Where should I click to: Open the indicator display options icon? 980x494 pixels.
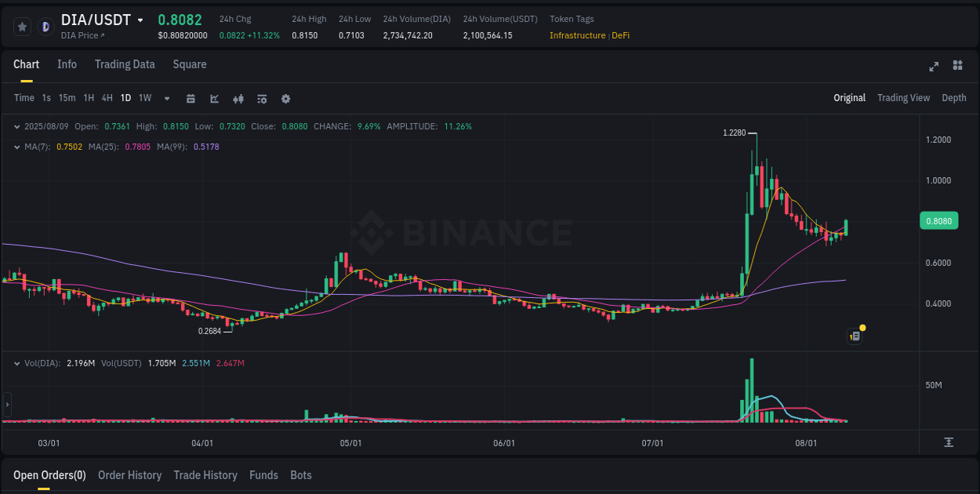point(262,98)
